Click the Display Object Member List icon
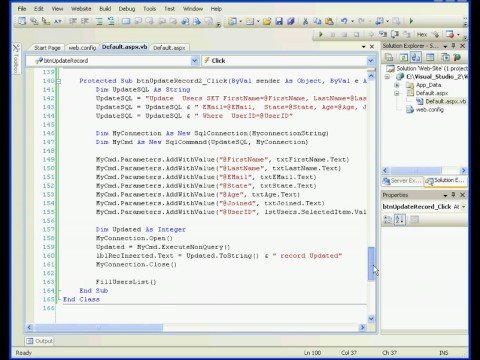The image size is (480, 360). (22, 22)
